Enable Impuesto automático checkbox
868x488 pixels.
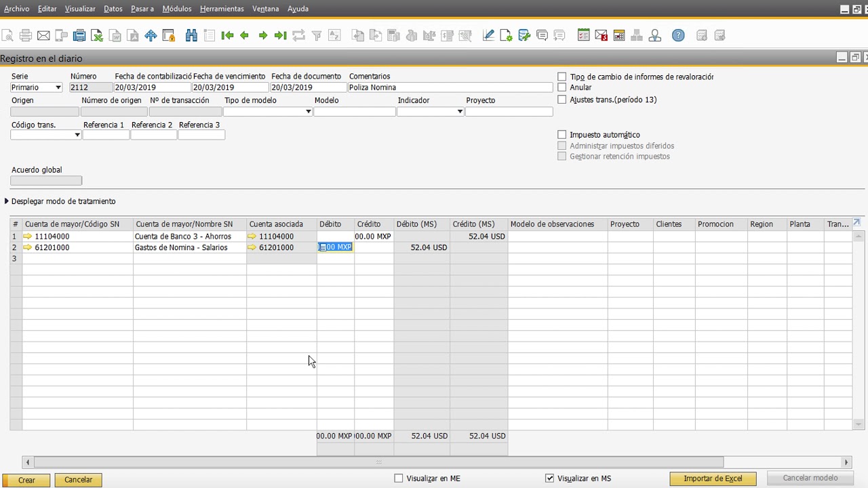tap(561, 135)
